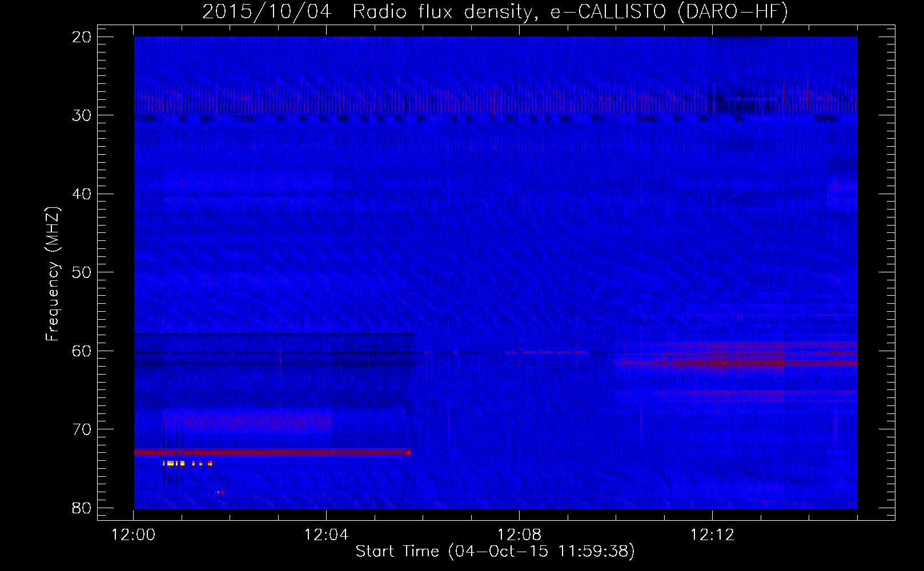The width and height of the screenshot is (924, 571).
Task: Click the 20 frequency tick label
Action: (x=82, y=37)
